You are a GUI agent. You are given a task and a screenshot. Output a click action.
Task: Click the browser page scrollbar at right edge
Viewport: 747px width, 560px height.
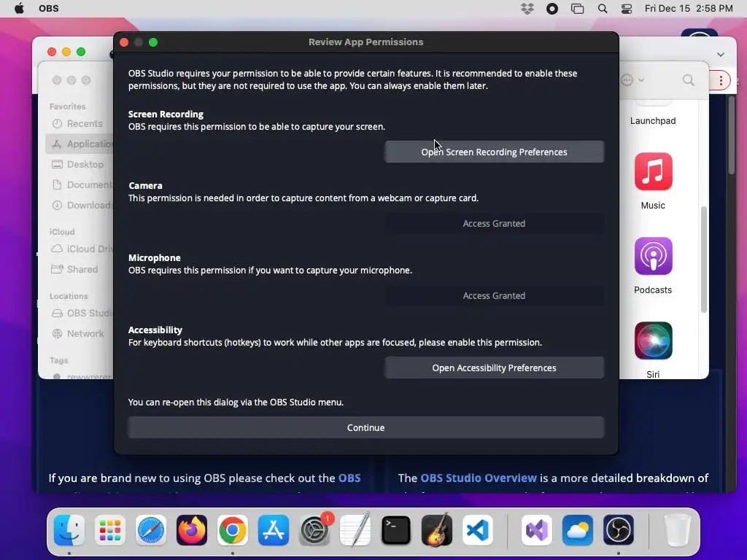[731, 135]
